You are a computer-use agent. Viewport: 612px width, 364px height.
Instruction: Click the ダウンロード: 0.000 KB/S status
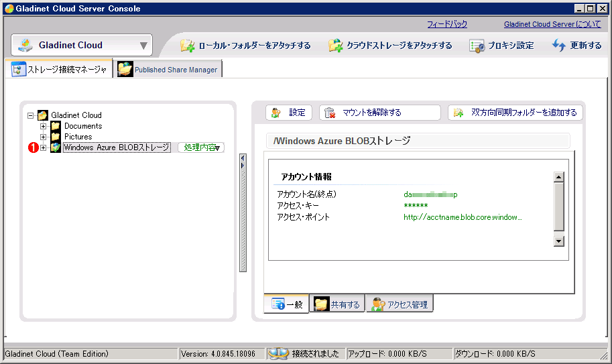(x=495, y=354)
